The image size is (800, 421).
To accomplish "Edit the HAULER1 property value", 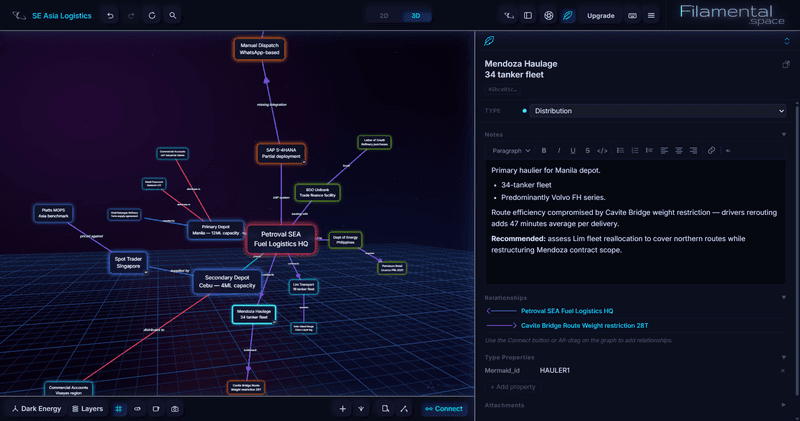I will [x=555, y=370].
